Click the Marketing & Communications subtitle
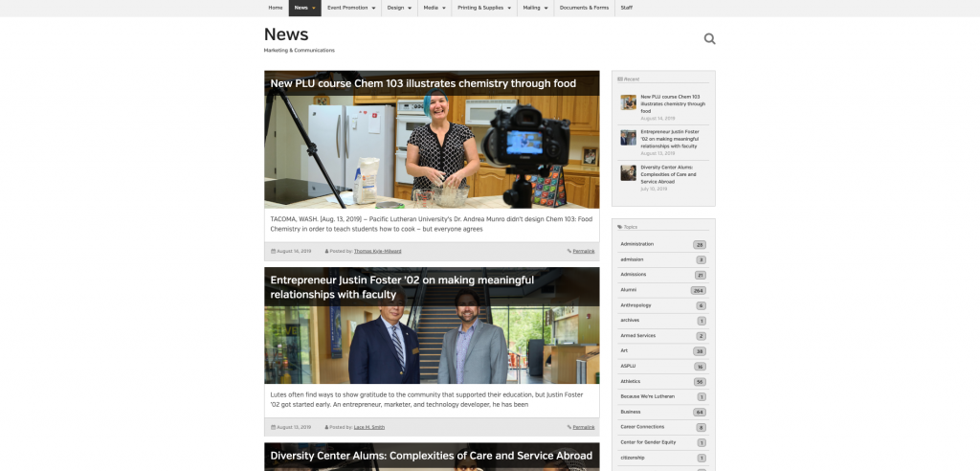This screenshot has height=471, width=980. coord(299,50)
